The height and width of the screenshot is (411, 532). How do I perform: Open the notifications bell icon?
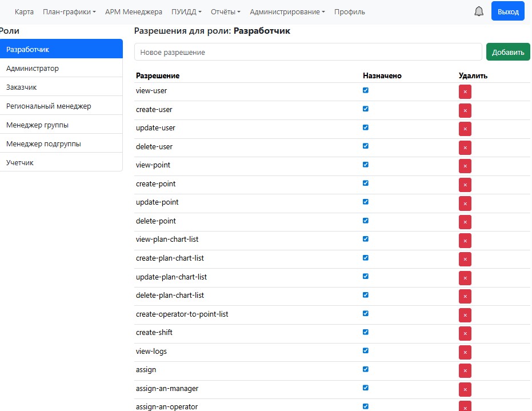(x=478, y=11)
